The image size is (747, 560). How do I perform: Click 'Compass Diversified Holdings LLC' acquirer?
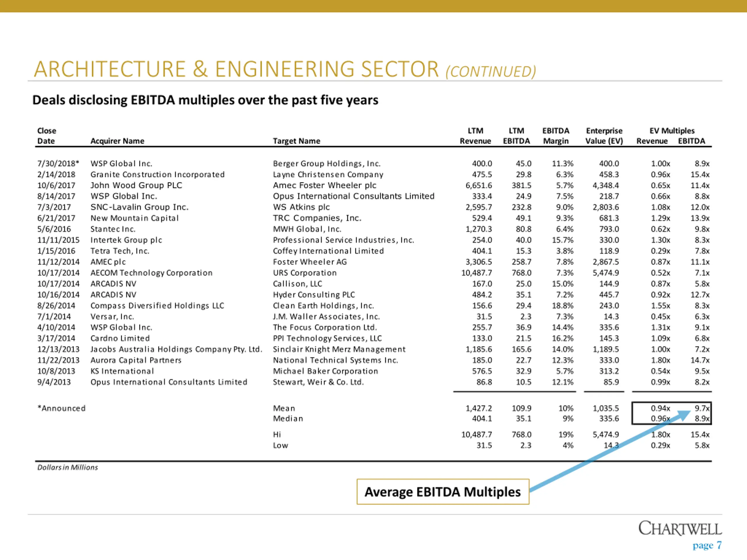tap(157, 305)
